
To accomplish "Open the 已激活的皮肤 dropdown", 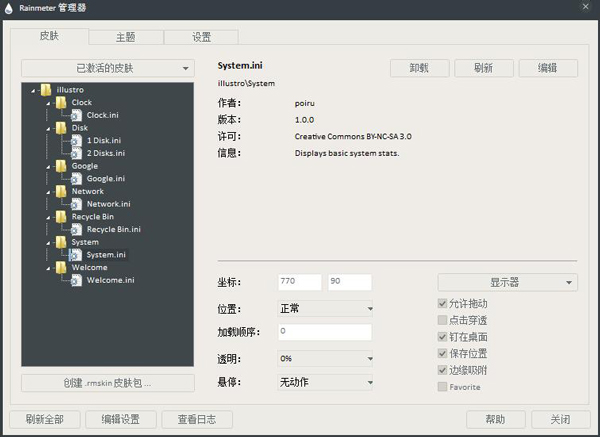I will click(108, 68).
